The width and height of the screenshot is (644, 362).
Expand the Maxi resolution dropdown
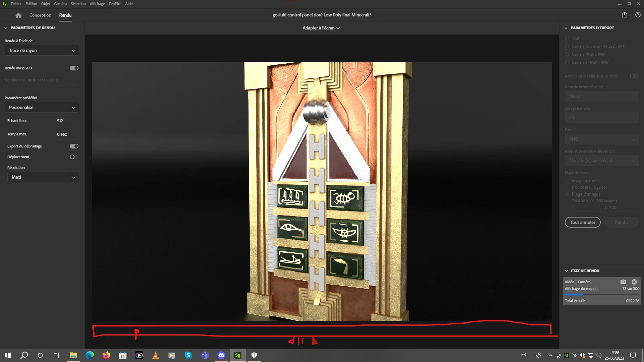43,177
